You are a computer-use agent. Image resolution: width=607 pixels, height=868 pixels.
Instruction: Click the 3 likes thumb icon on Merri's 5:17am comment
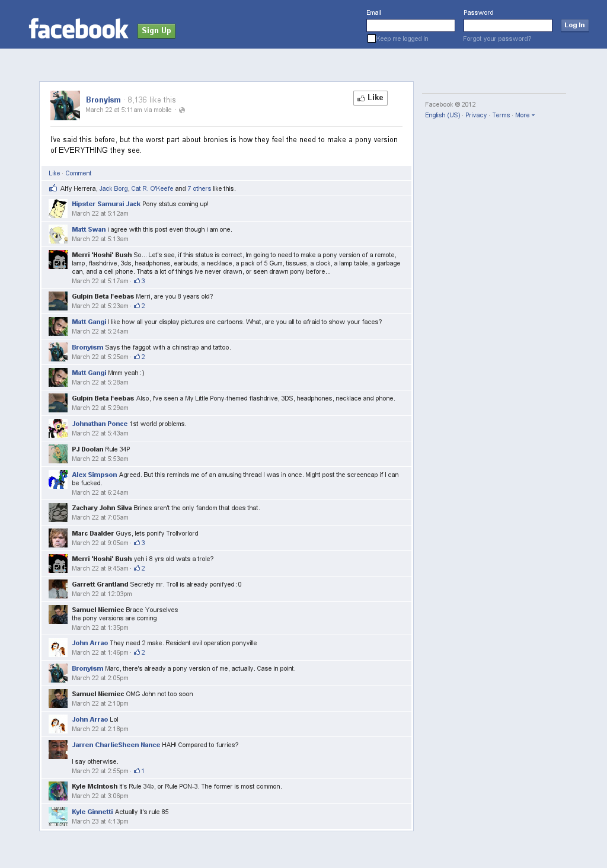point(137,281)
